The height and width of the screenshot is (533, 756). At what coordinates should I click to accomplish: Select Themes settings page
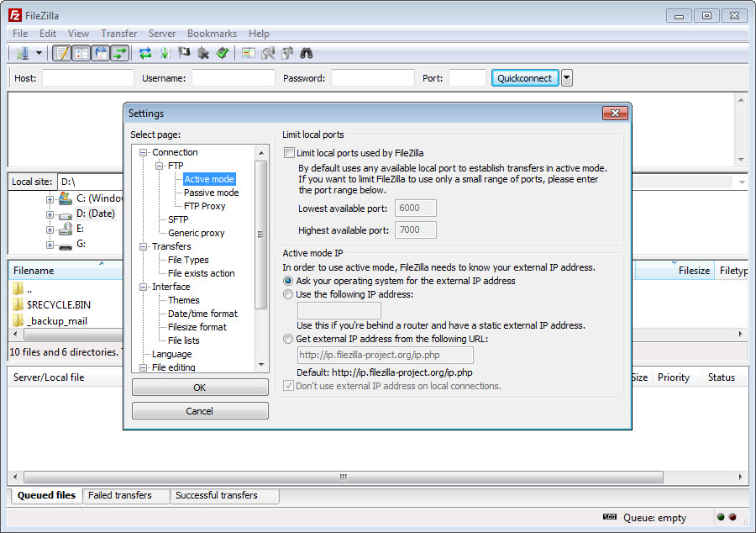(x=183, y=300)
